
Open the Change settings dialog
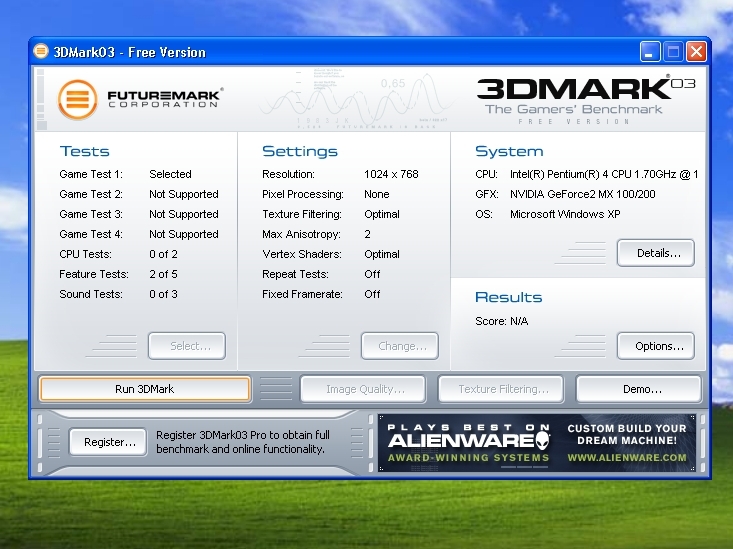[400, 346]
